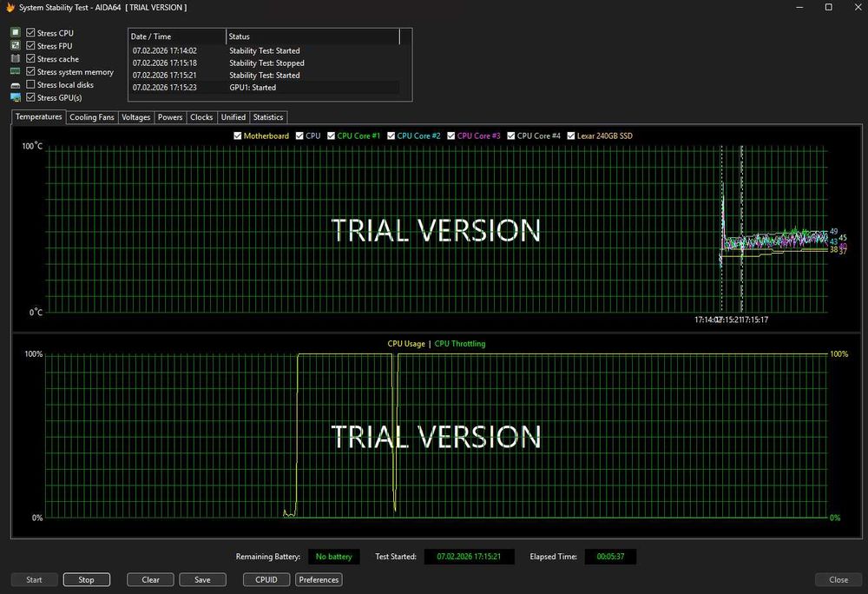Clear the graphs with the Clear button
868x594 pixels.
point(150,579)
